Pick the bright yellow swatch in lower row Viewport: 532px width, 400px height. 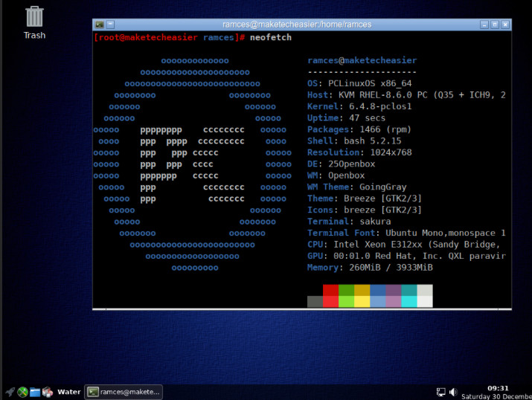coord(362,302)
